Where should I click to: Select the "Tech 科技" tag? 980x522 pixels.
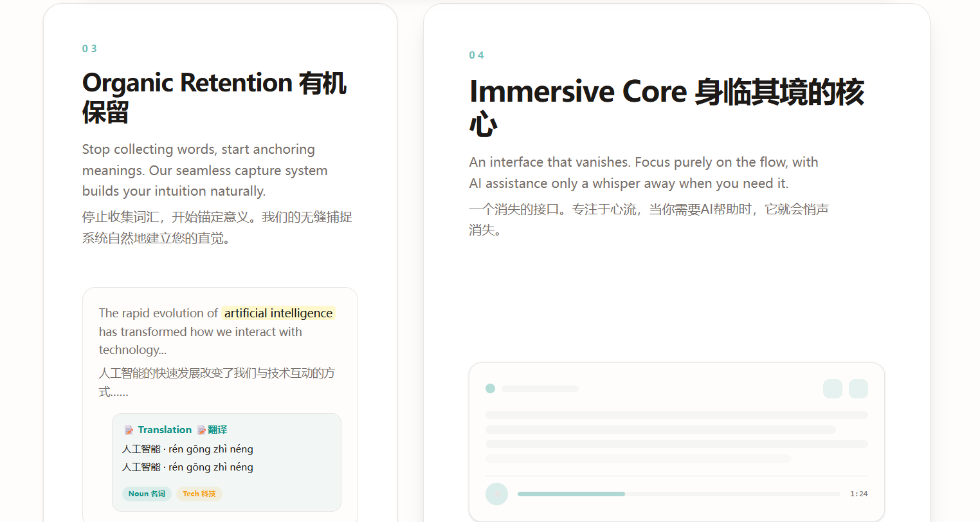(x=199, y=494)
